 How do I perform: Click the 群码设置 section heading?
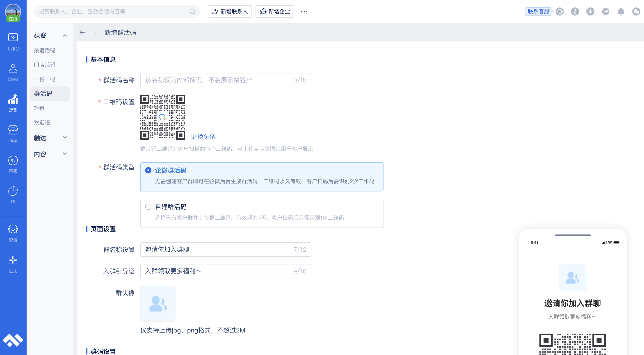103,351
